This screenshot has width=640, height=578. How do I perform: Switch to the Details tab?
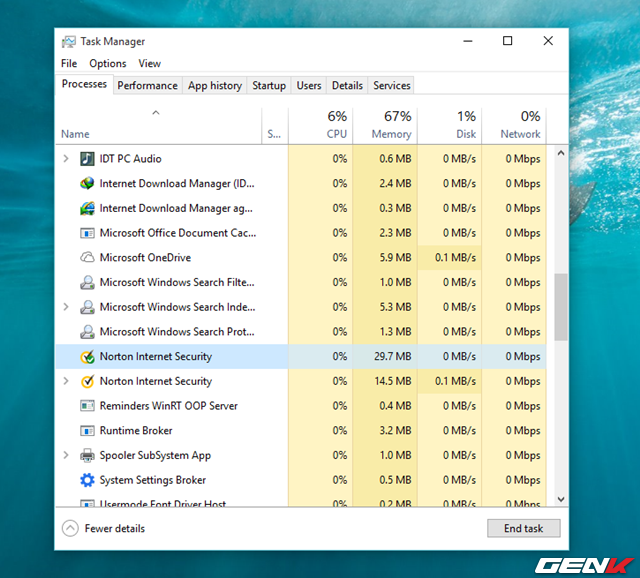coord(347,85)
